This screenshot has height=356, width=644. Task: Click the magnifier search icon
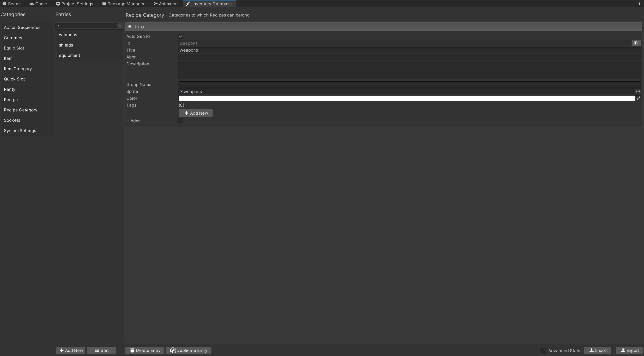pos(58,26)
